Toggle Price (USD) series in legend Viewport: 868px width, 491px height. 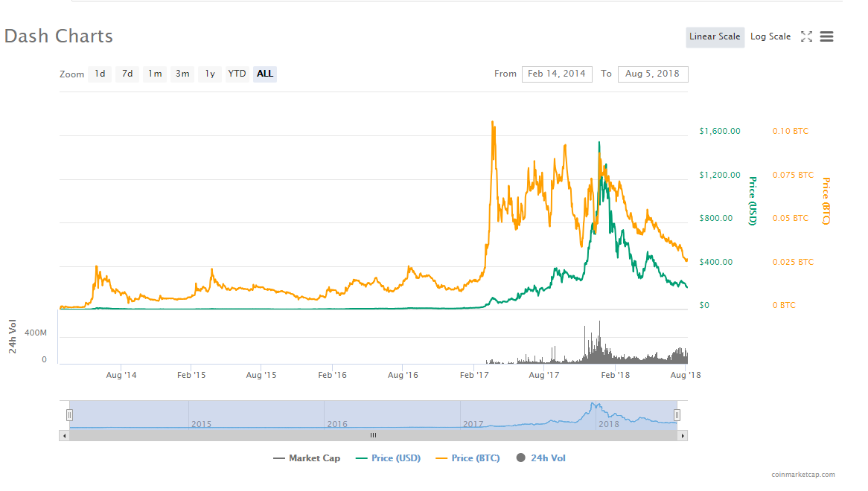pyautogui.click(x=388, y=458)
